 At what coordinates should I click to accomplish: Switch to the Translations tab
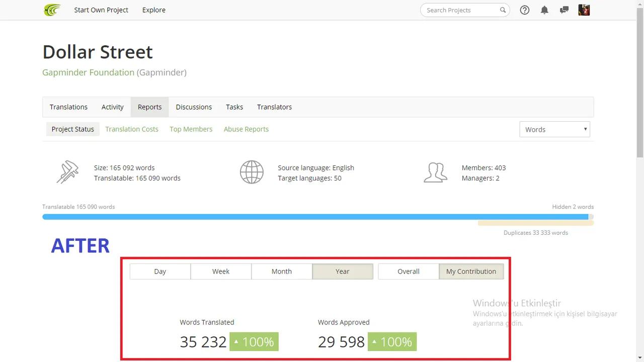pyautogui.click(x=68, y=107)
